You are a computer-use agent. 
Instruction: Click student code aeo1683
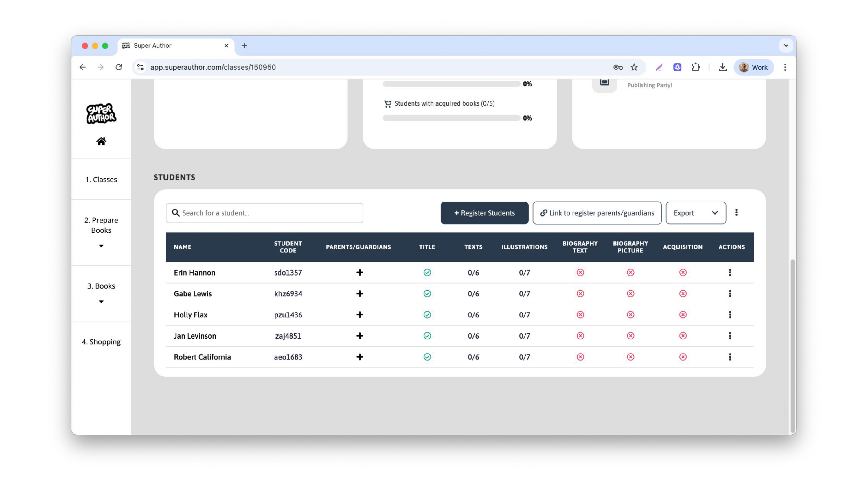(x=288, y=357)
